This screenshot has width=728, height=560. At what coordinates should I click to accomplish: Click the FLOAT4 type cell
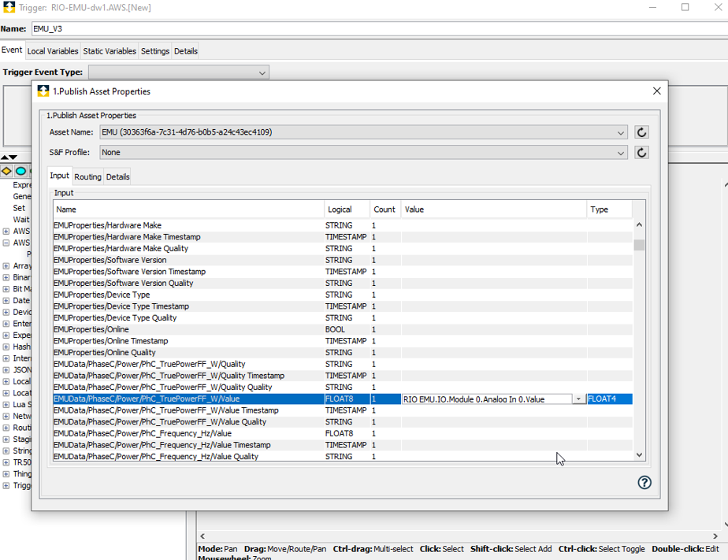(x=610, y=399)
